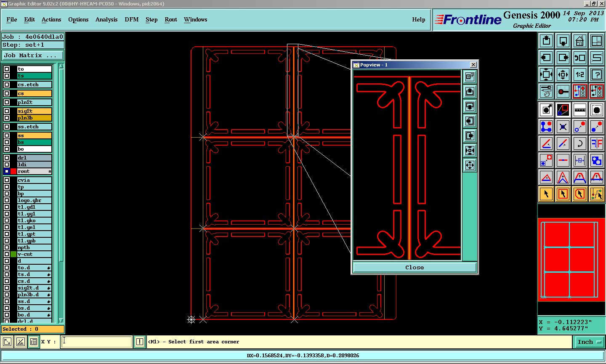Screen dimensions: 606x364
Task: Select the mirror F tool icon
Action: [596, 143]
